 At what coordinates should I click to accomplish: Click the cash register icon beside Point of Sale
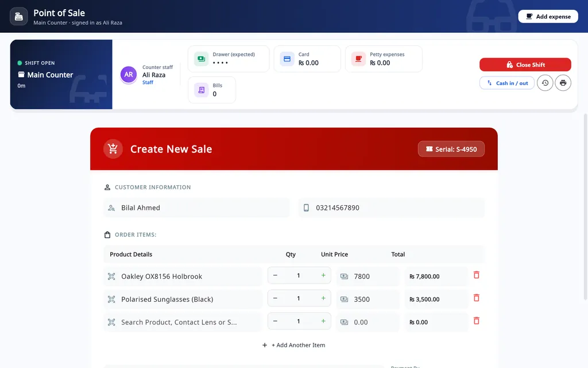[x=19, y=17]
